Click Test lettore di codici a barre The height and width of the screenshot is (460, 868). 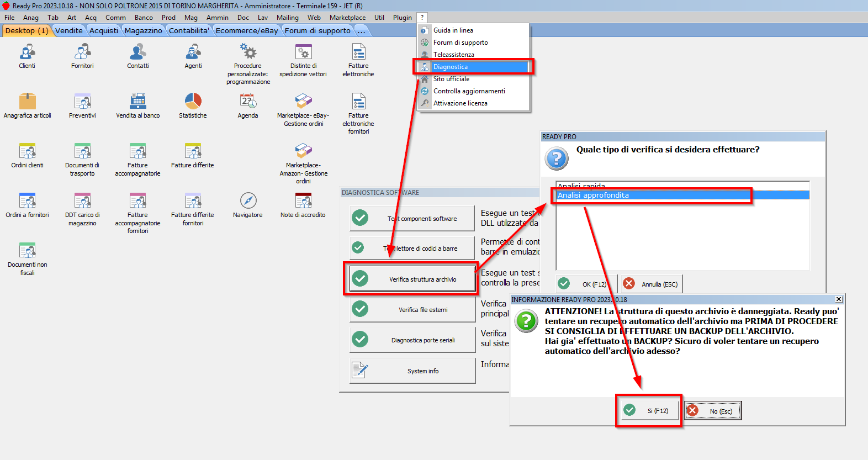[412, 248]
